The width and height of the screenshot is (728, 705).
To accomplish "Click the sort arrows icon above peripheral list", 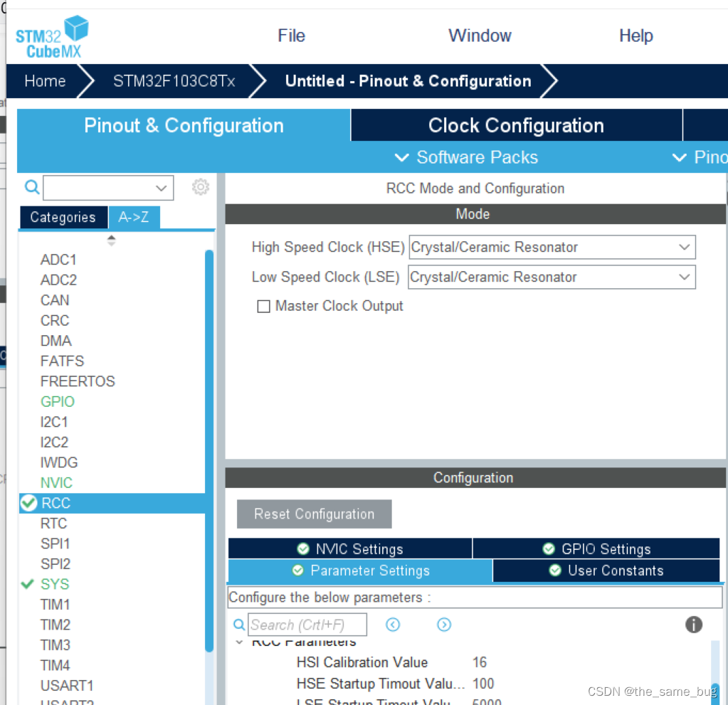I will [111, 240].
